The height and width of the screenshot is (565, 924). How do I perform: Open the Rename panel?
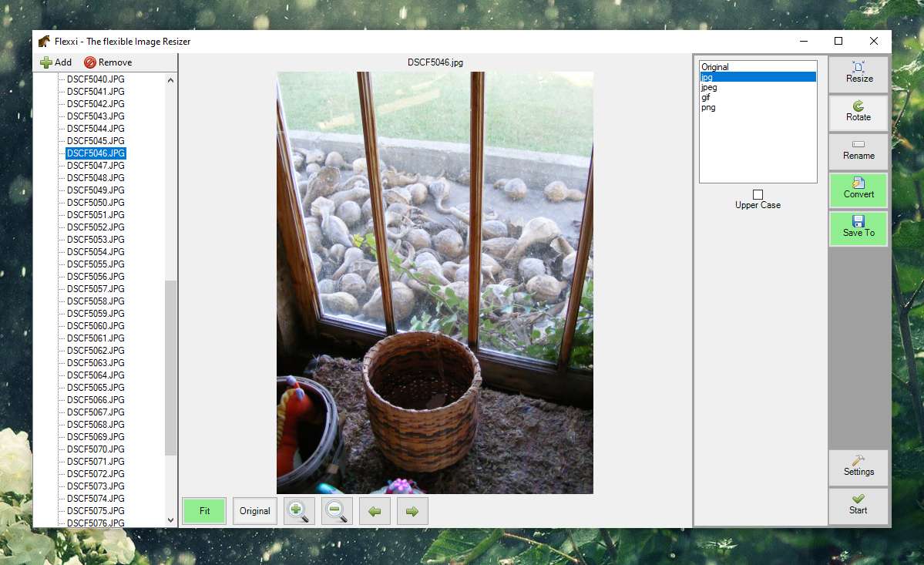click(858, 151)
